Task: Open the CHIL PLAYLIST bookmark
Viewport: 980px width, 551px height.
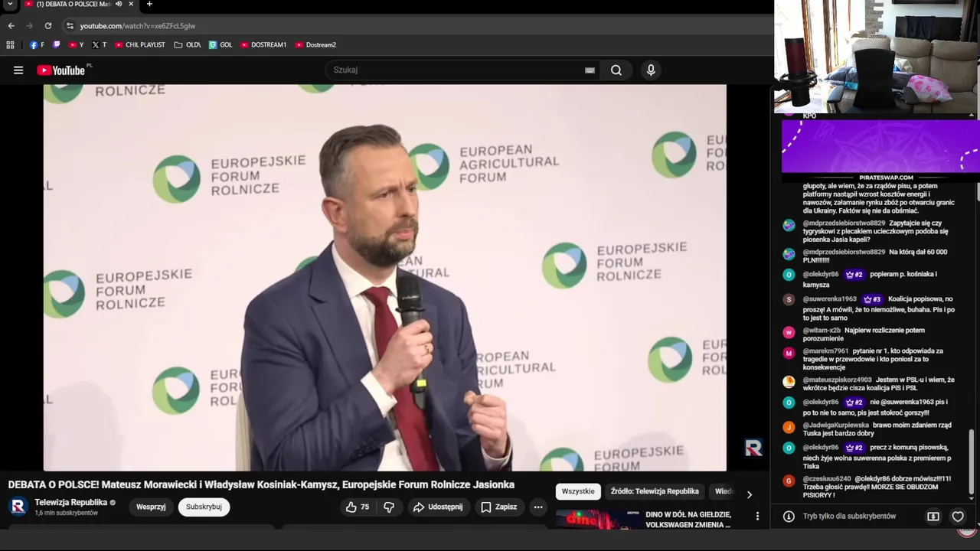Action: pos(140,45)
